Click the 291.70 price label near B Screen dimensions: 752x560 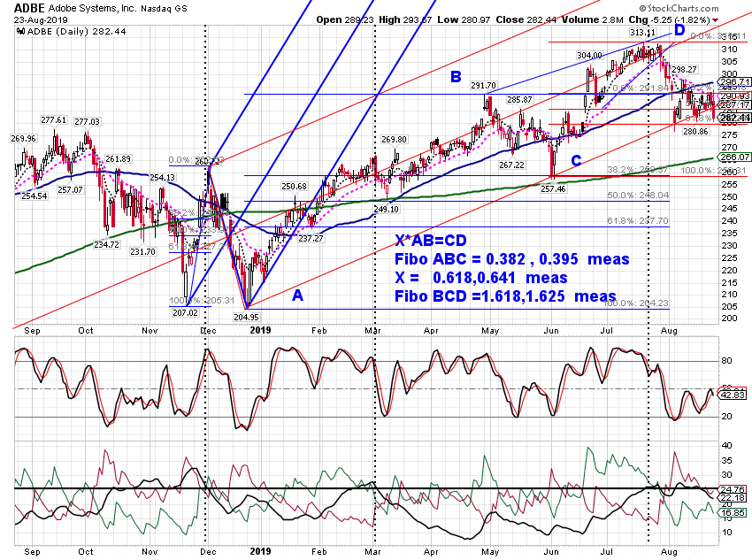pyautogui.click(x=483, y=86)
